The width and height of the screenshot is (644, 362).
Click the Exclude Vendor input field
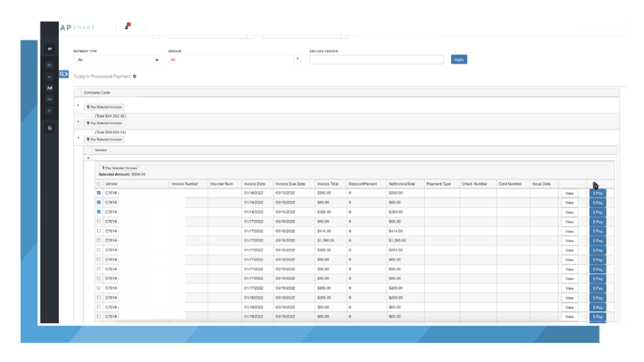pos(376,60)
